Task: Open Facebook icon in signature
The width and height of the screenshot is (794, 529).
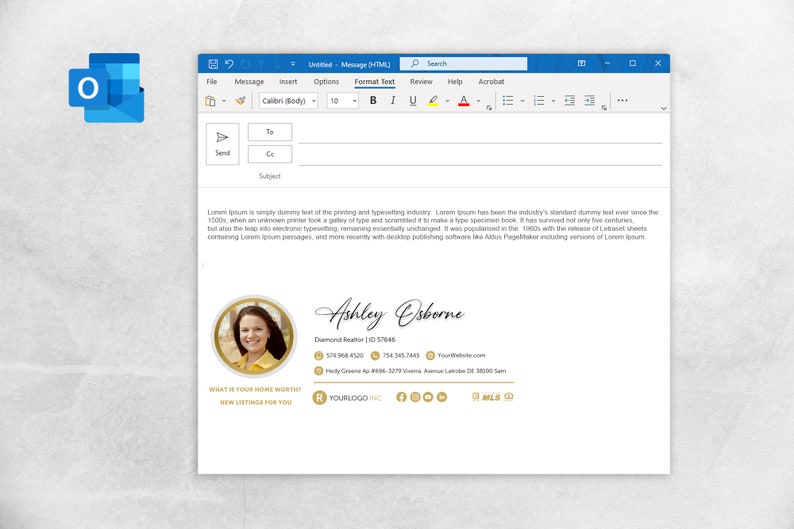Action: [402, 397]
